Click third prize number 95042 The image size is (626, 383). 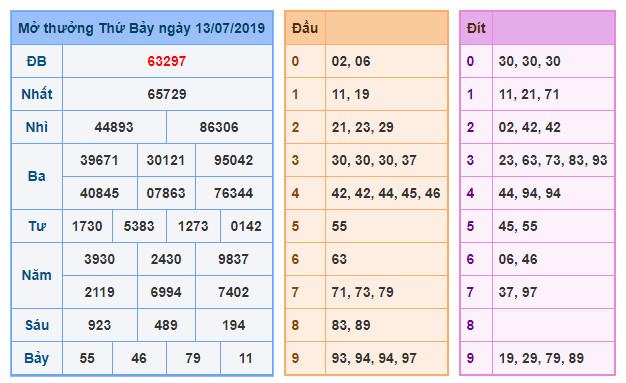click(x=234, y=160)
